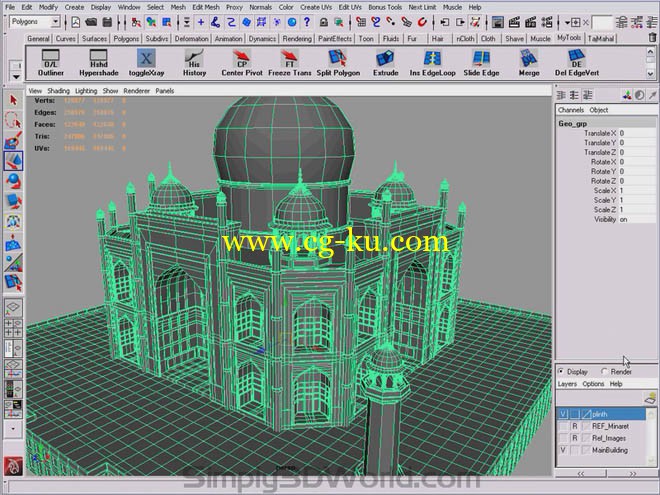660x495 pixels.
Task: Open the Options menu in Layer Editor
Action: [593, 384]
